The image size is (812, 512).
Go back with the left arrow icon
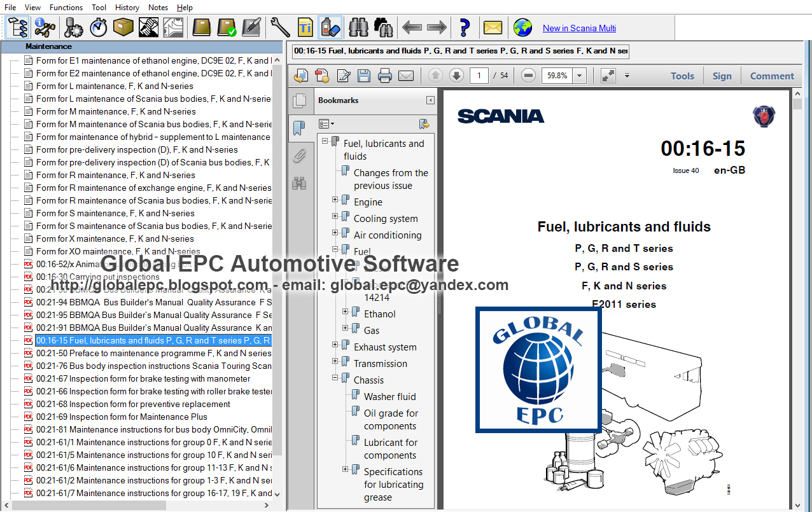412,28
